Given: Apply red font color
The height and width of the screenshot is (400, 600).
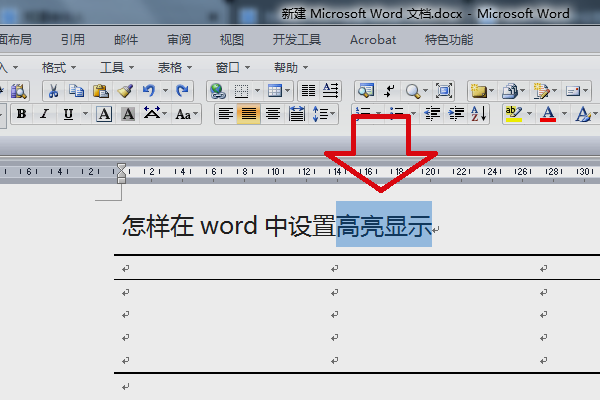Looking at the screenshot, I should point(548,114).
